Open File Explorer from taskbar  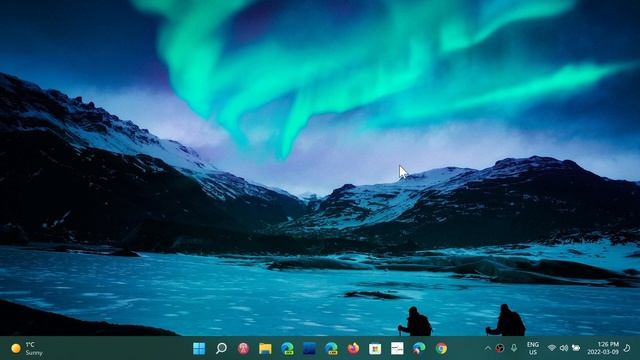click(x=265, y=349)
